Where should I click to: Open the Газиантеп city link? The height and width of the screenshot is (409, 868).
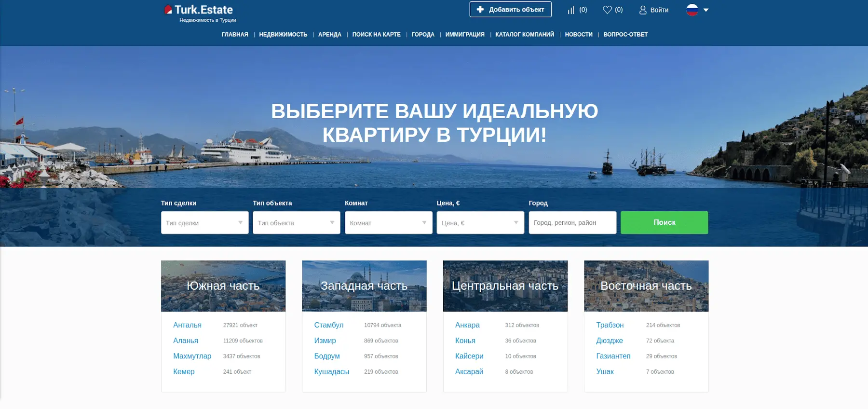tap(613, 356)
